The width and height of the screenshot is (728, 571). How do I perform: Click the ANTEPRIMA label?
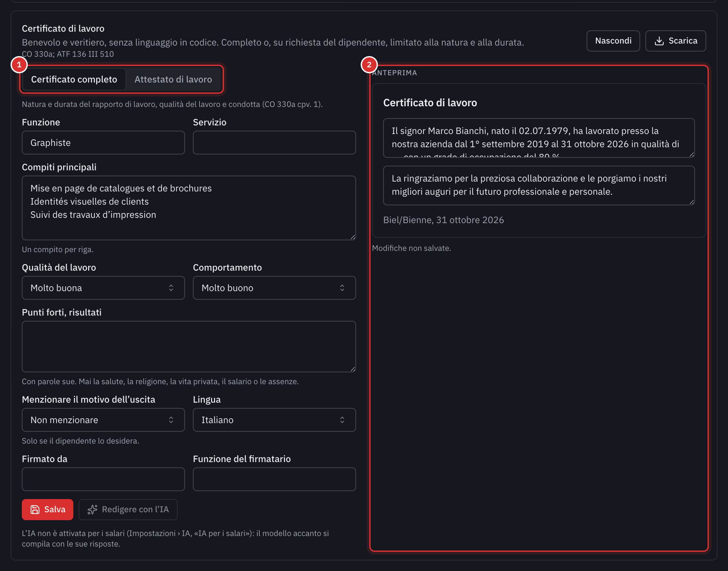394,73
